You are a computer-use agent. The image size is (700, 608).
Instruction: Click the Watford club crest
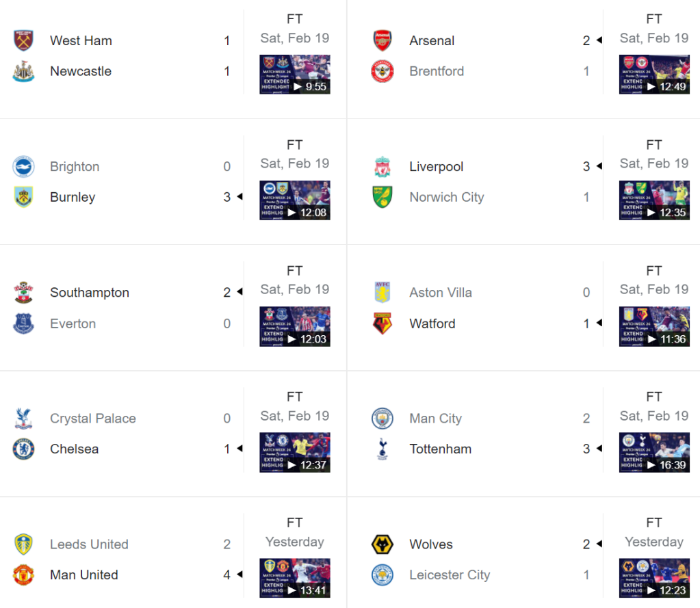pyautogui.click(x=383, y=323)
